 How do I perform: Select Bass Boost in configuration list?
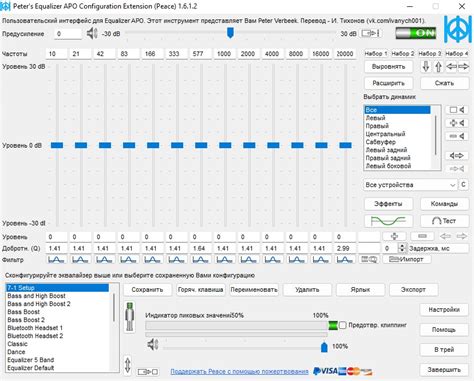pos(23,312)
